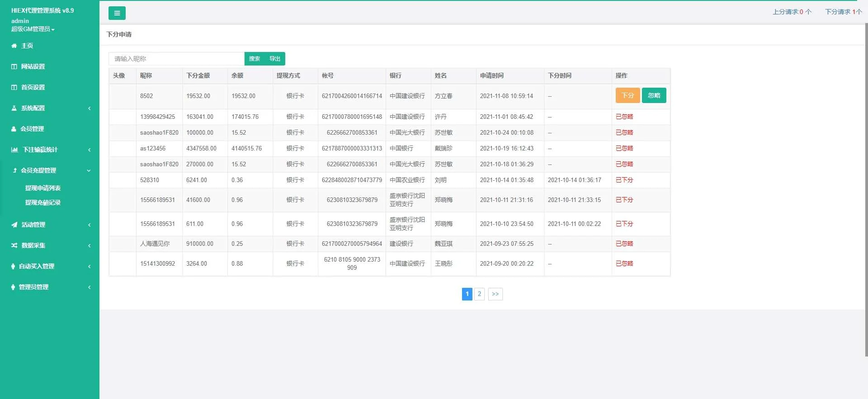Click the hamburger menu toggle button
The height and width of the screenshot is (399, 868).
[117, 13]
